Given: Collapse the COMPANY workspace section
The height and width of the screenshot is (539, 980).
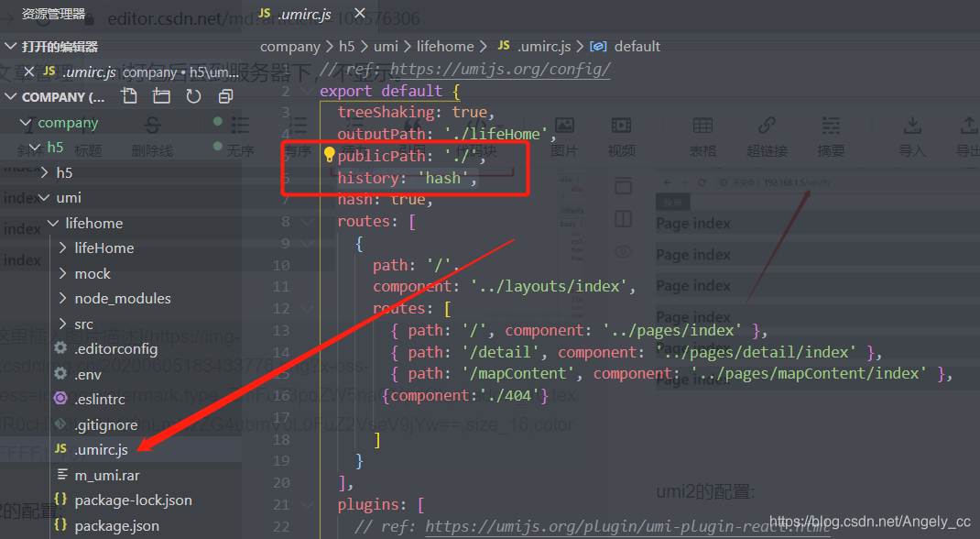Looking at the screenshot, I should 11,97.
